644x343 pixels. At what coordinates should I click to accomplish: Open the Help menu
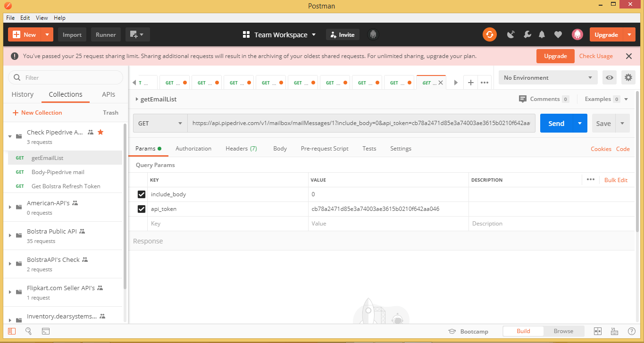pos(59,17)
